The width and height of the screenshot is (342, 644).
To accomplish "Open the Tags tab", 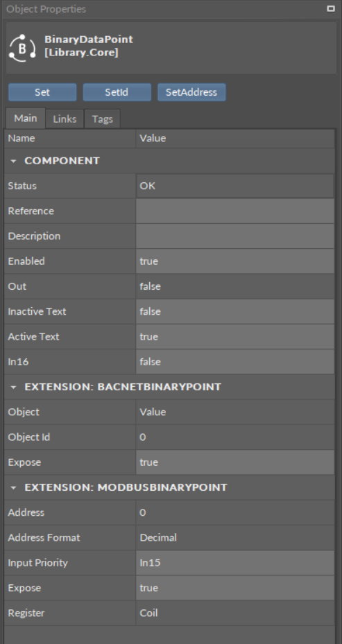I will tap(103, 119).
